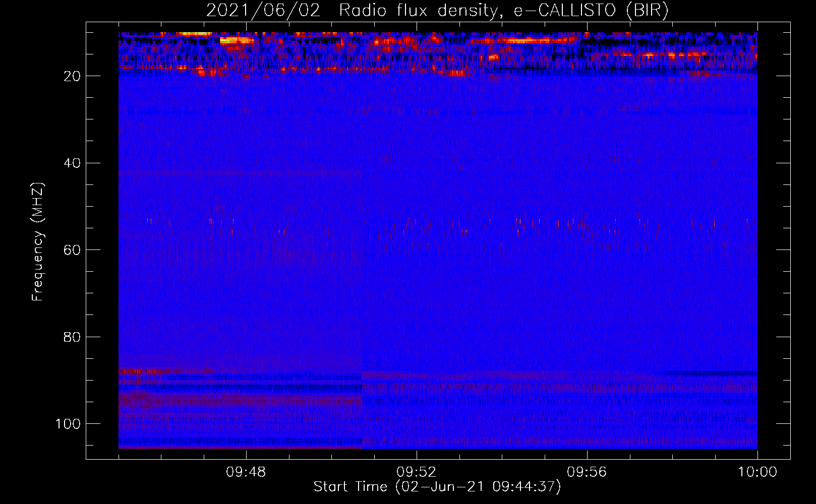The width and height of the screenshot is (816, 504).
Task: Click the date '2021/06/02' in the title
Action: 263,11
